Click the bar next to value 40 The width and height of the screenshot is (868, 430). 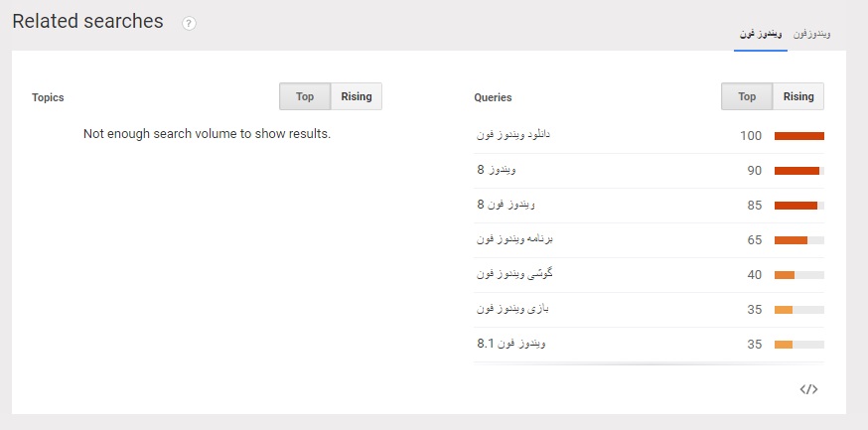pyautogui.click(x=785, y=275)
